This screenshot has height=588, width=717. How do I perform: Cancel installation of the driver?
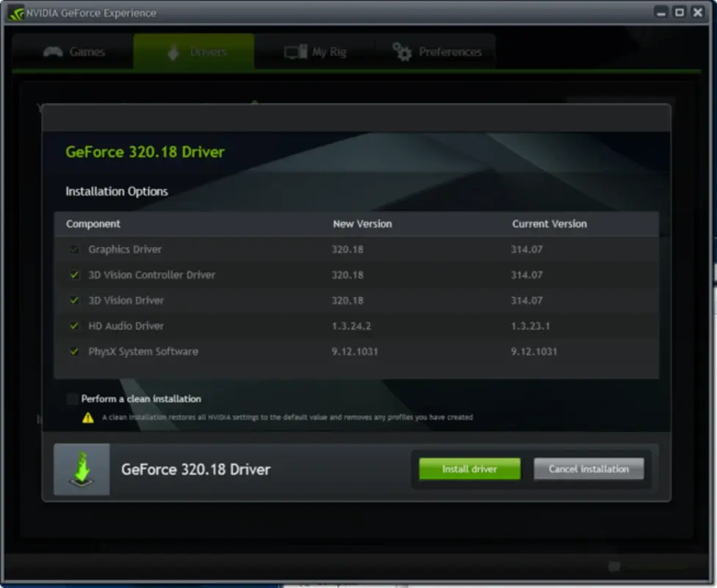[589, 468]
